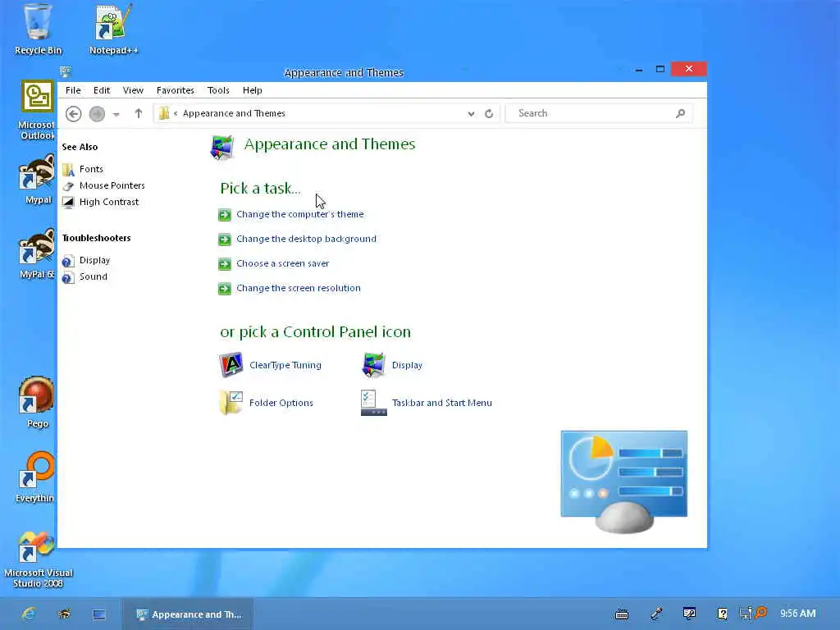Click the green arrow beside Change the computer's theme
840x630 pixels.
[x=225, y=215]
